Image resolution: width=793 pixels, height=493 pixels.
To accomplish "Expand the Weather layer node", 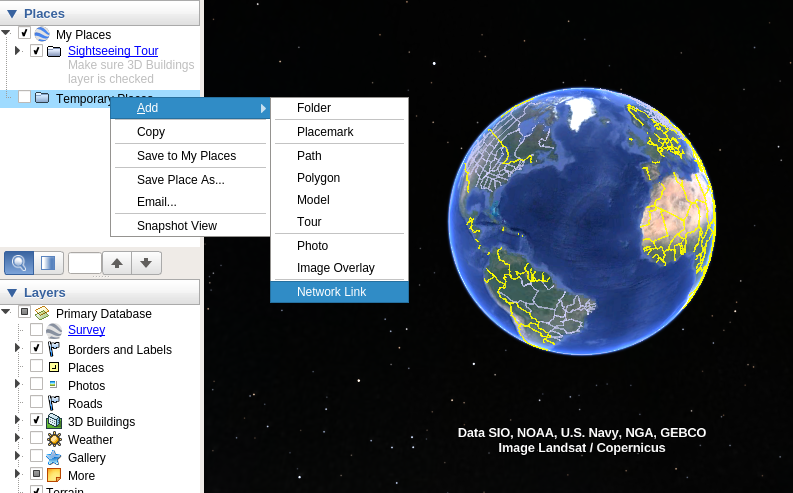I will [x=18, y=438].
